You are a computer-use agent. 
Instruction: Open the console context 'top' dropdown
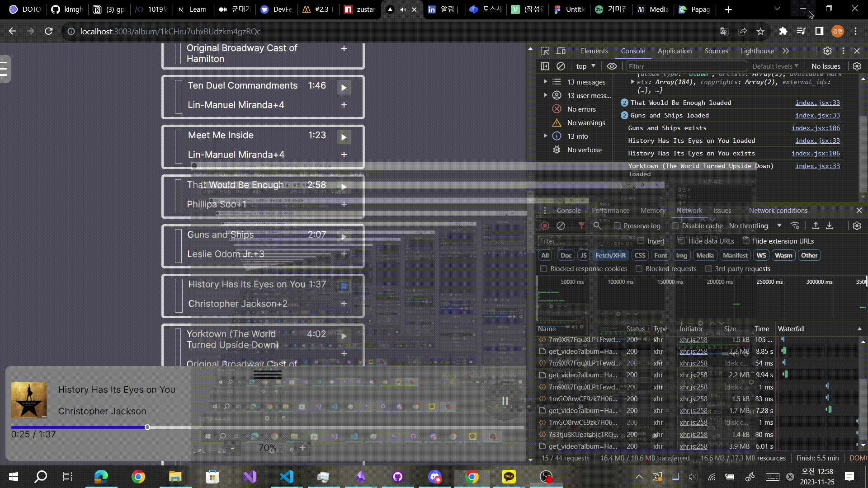(586, 66)
